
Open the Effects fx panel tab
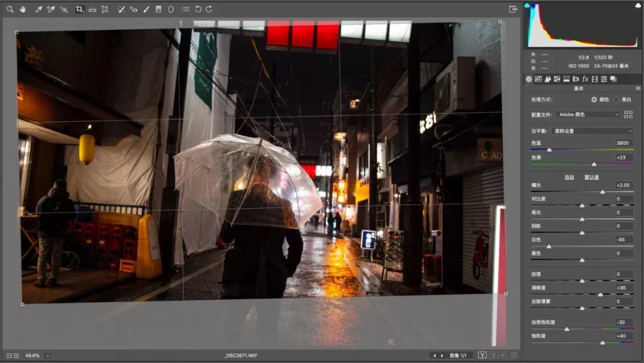coord(586,79)
